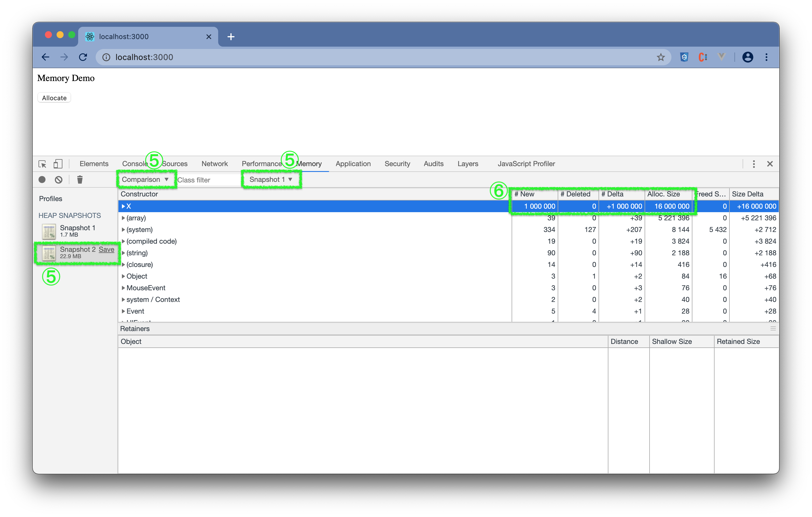
Task: Open DevTools three-dot customize menu
Action: coord(754,164)
